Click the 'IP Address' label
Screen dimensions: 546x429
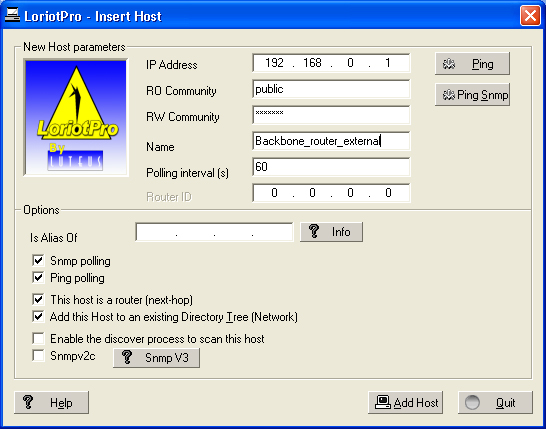tap(172, 65)
